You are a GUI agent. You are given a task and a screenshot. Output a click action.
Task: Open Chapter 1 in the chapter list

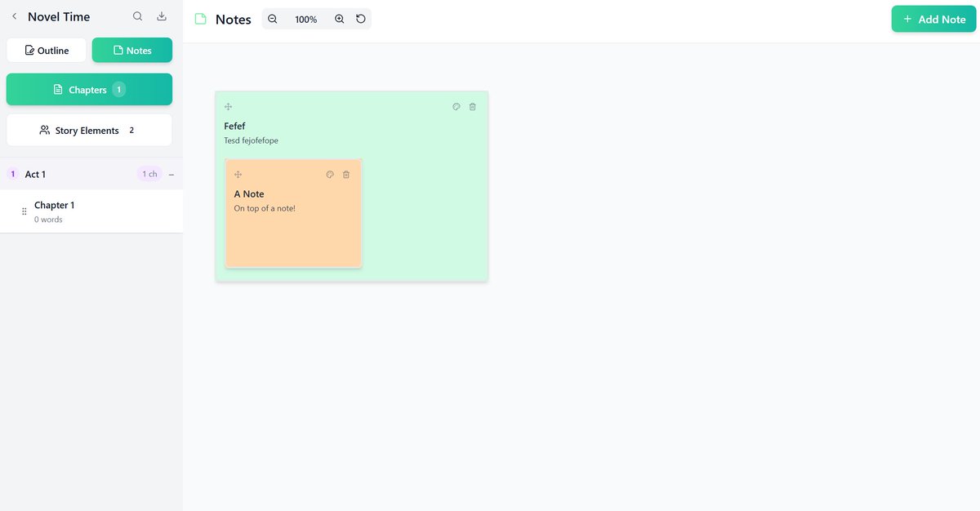point(91,211)
